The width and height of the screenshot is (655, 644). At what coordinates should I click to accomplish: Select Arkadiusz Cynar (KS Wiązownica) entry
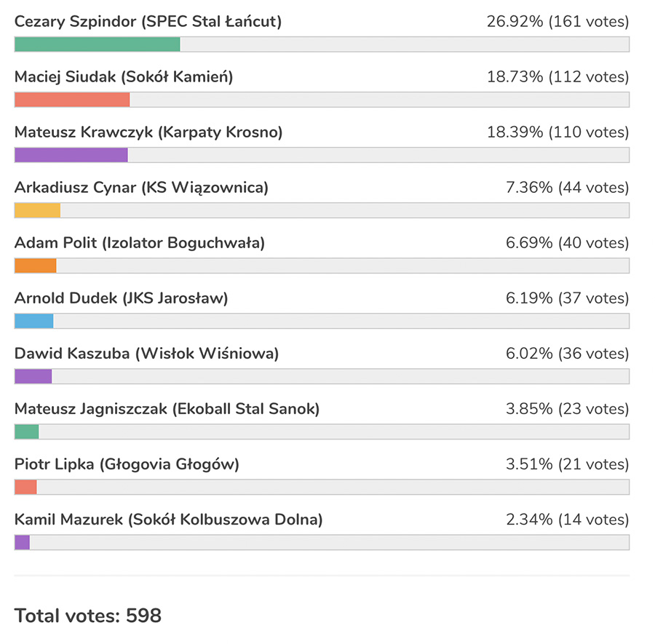pos(141,188)
